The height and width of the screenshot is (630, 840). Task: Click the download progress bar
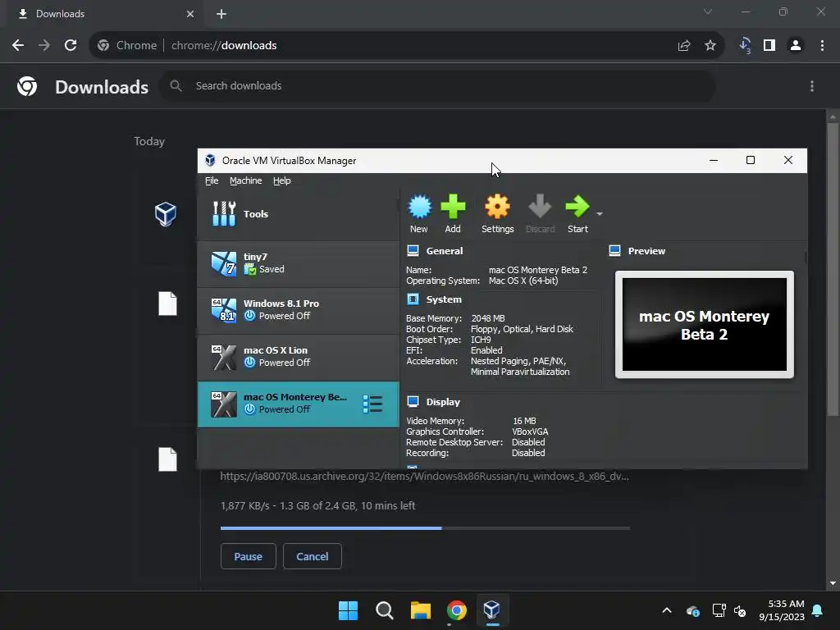[x=425, y=528]
